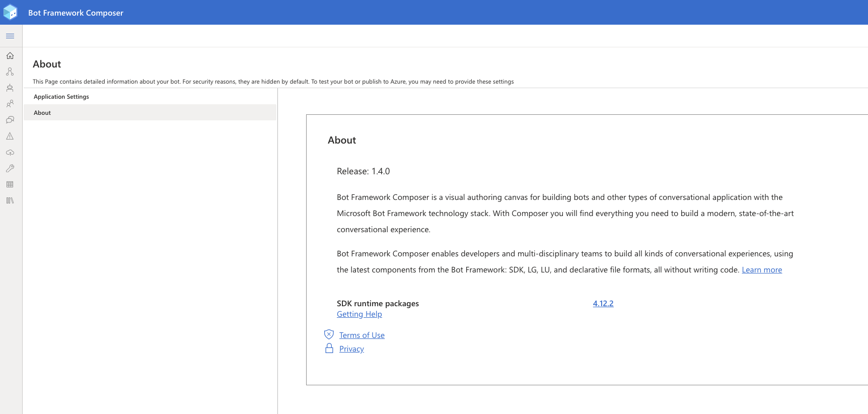868x414 pixels.
Task: Click the 'Release: 1.4.0' text
Action: click(x=364, y=171)
